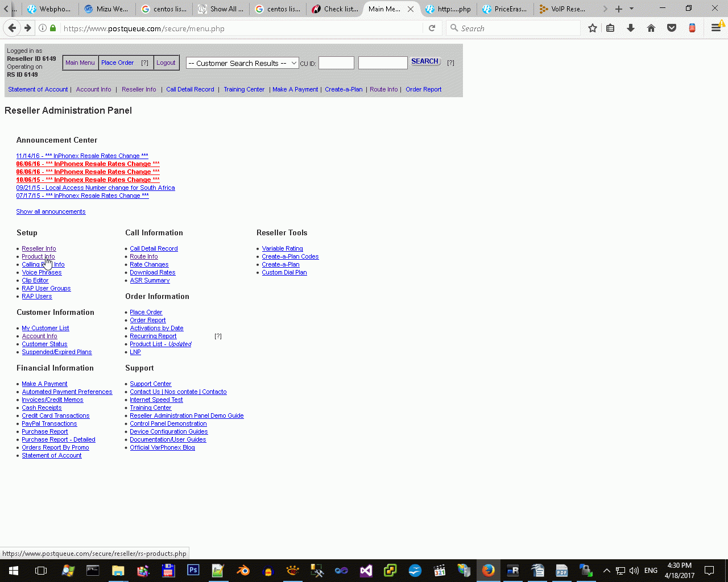Click the address bar URL field
Screen dimensions: 728x582
(242, 28)
